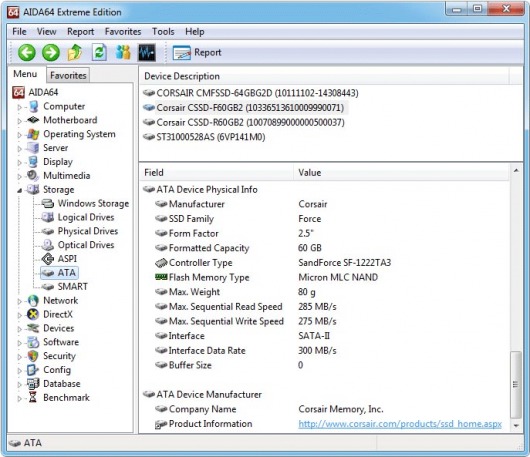
Task: Click the details pane scrollbar down arrow
Action: click(x=516, y=425)
